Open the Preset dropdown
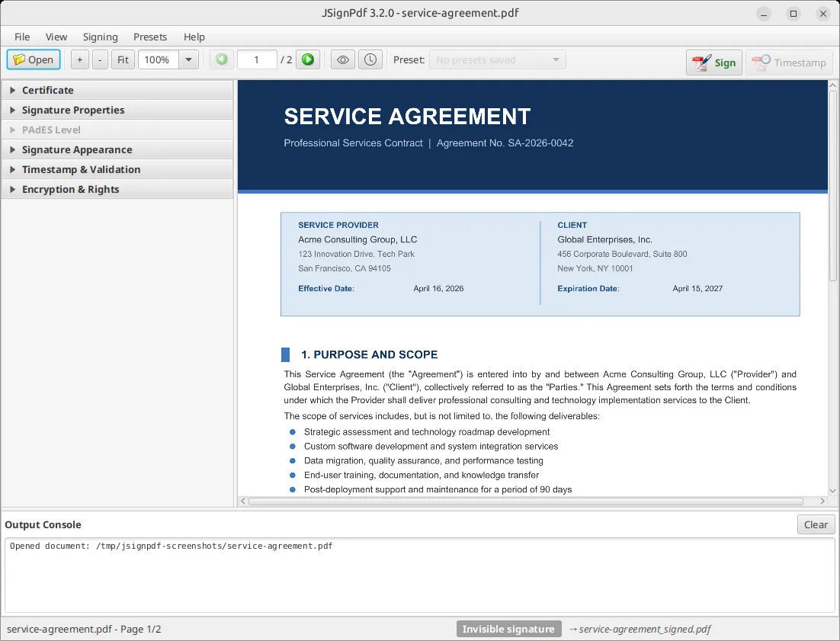Image resolution: width=840 pixels, height=641 pixels. click(x=497, y=59)
